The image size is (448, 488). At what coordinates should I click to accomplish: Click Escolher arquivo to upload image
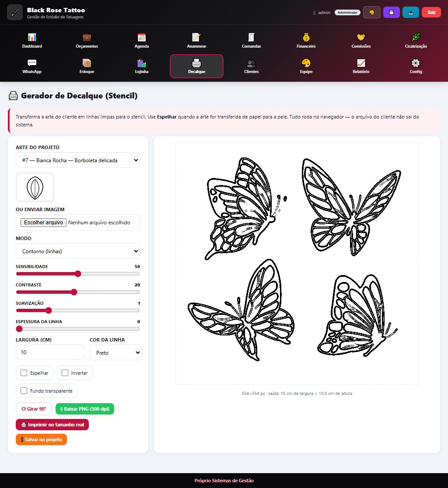click(x=44, y=223)
